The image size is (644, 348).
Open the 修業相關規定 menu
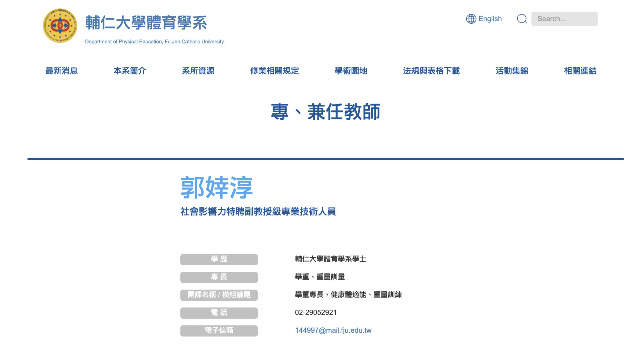[274, 71]
